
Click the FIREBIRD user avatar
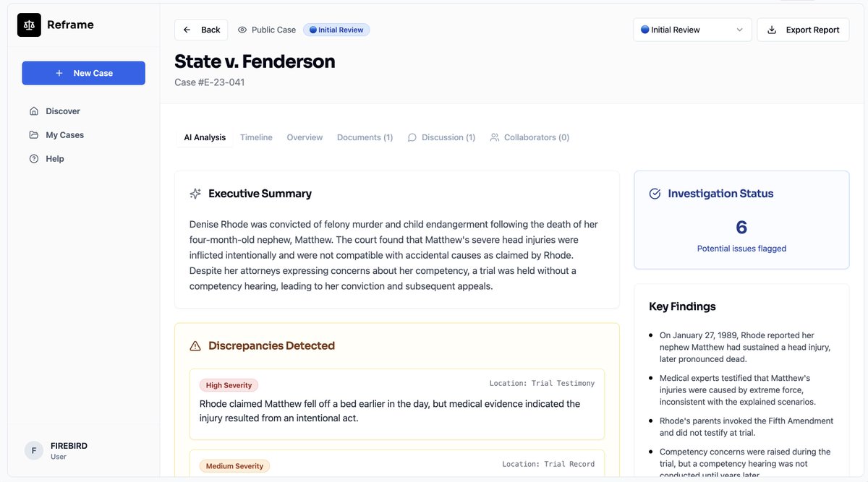click(x=33, y=449)
